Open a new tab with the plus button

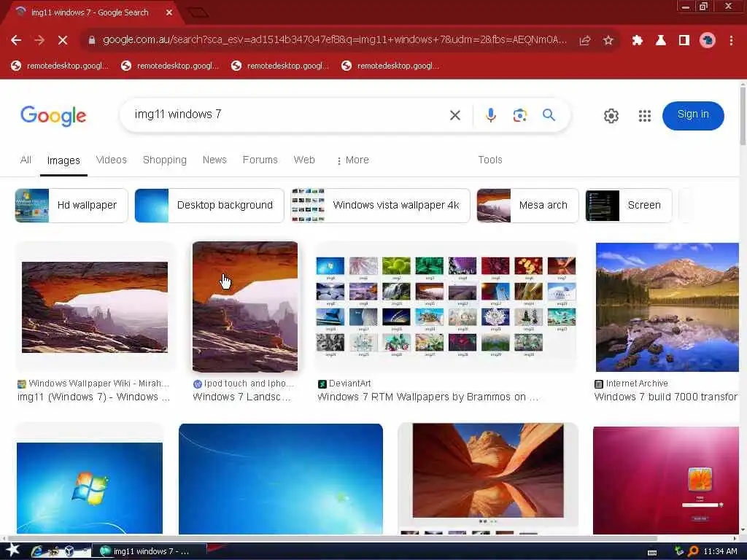click(x=198, y=12)
